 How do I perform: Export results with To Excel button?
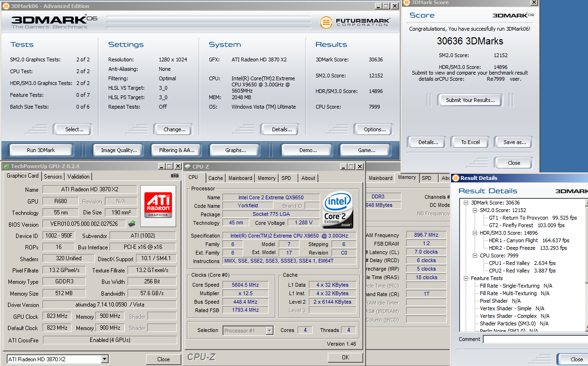tap(470, 142)
